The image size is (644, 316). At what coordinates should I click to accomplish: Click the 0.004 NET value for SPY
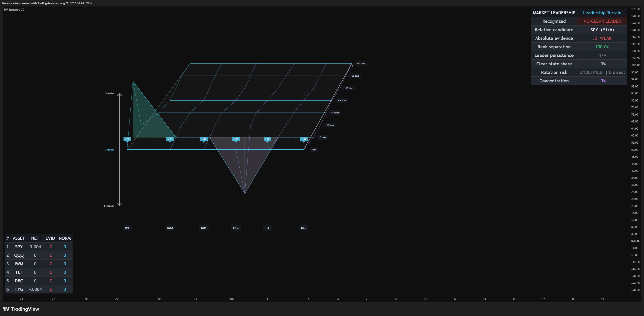pos(35,247)
